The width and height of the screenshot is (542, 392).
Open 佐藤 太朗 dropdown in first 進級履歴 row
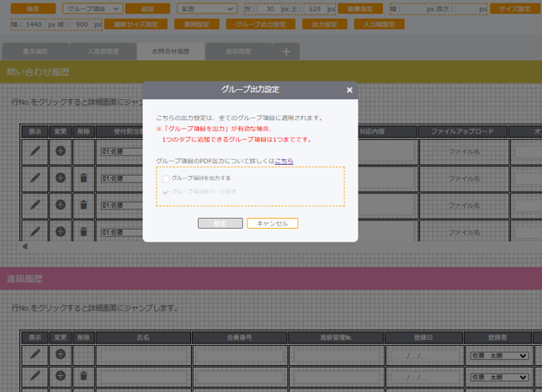coord(499,356)
